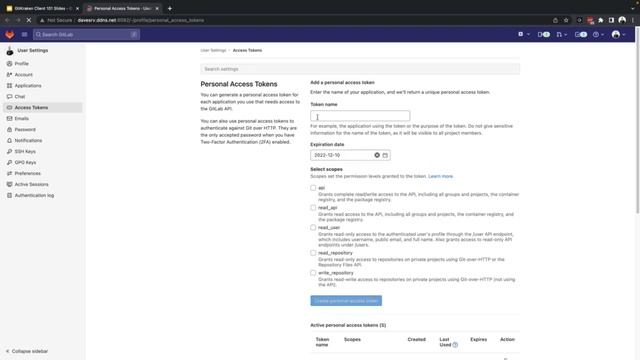Viewport: 640px width, 360px height.
Task: Open Password settings in sidebar
Action: (25, 129)
